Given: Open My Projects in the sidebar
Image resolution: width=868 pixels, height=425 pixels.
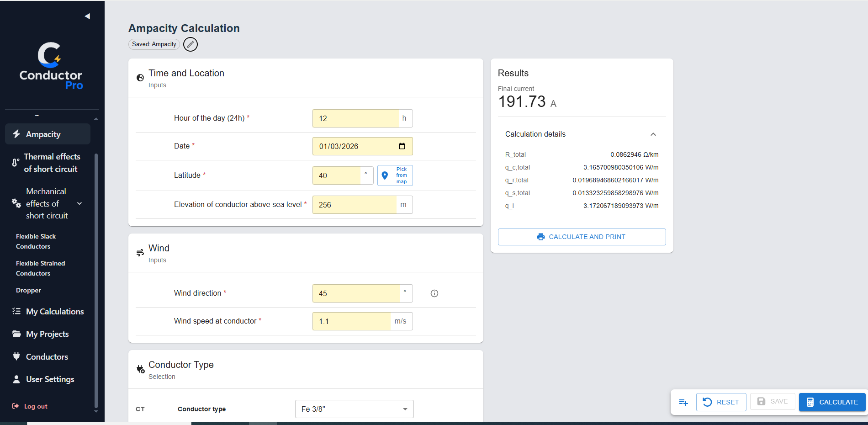Looking at the screenshot, I should 48,334.
